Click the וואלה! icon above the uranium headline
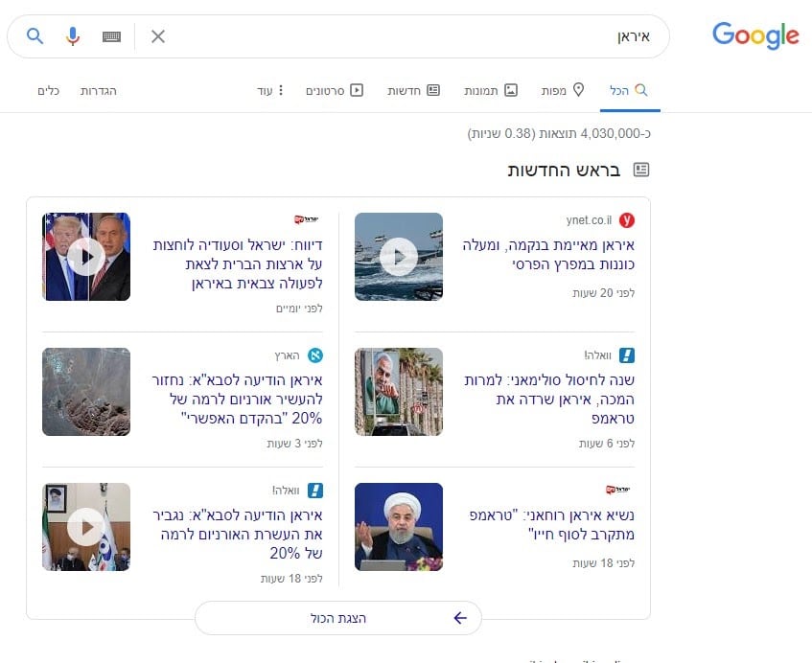The height and width of the screenshot is (663, 812). [315, 491]
